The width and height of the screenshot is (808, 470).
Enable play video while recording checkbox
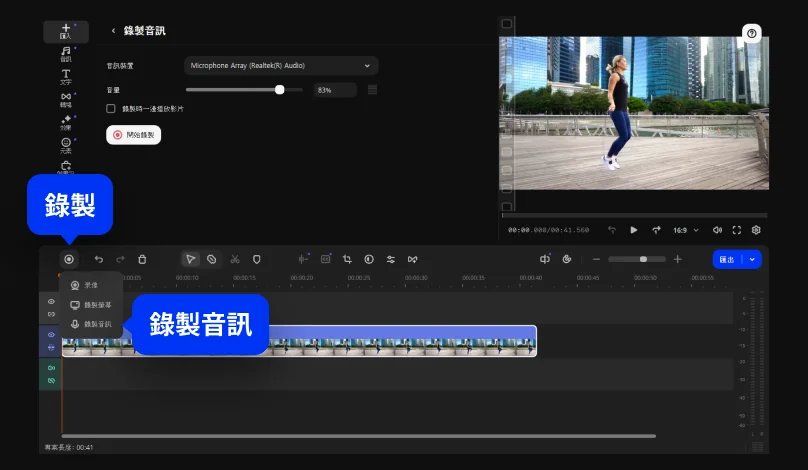[111, 108]
